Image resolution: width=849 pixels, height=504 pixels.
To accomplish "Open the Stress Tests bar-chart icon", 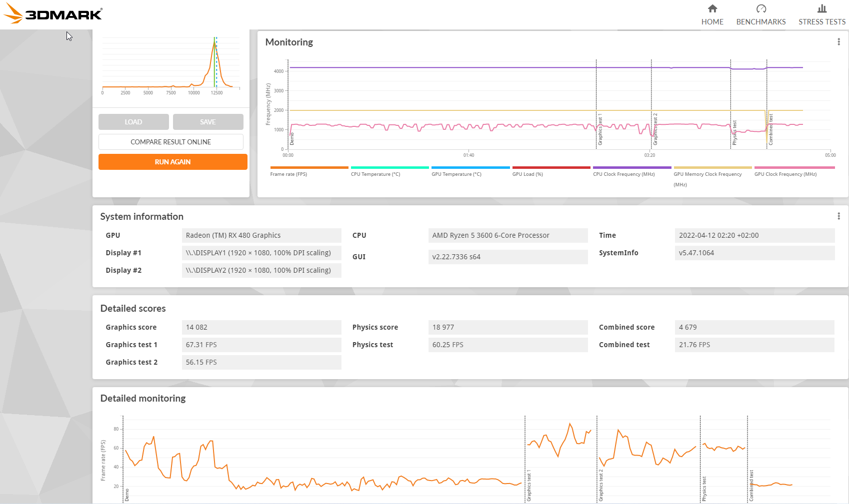I will 822,8.
